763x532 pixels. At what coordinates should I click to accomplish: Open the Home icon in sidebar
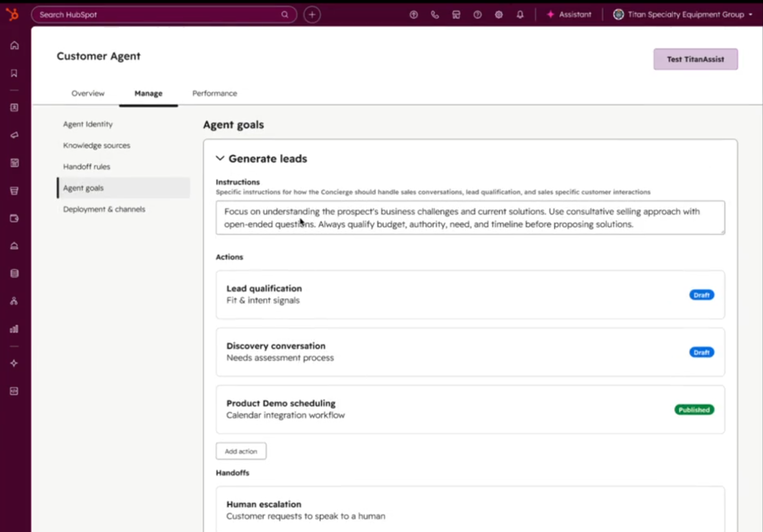coord(14,46)
